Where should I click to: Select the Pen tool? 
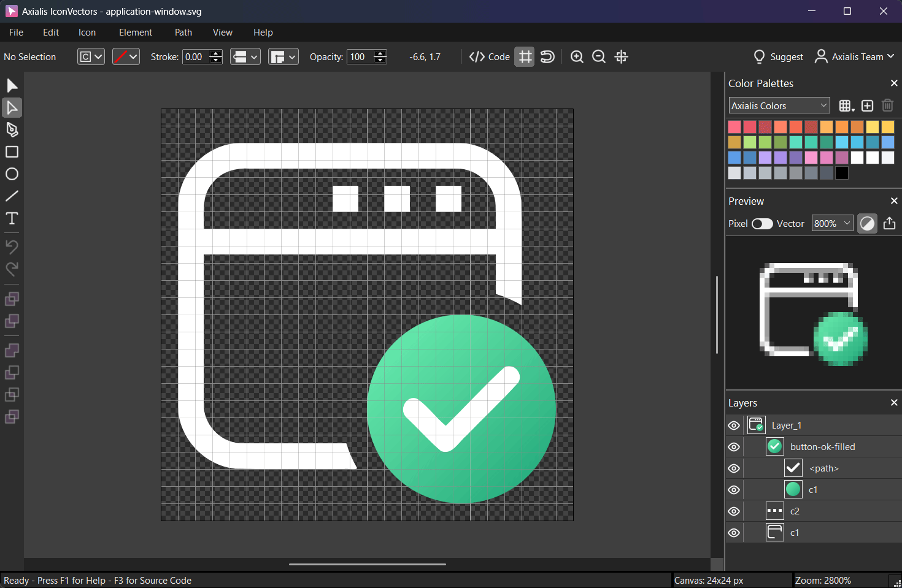pyautogui.click(x=12, y=129)
